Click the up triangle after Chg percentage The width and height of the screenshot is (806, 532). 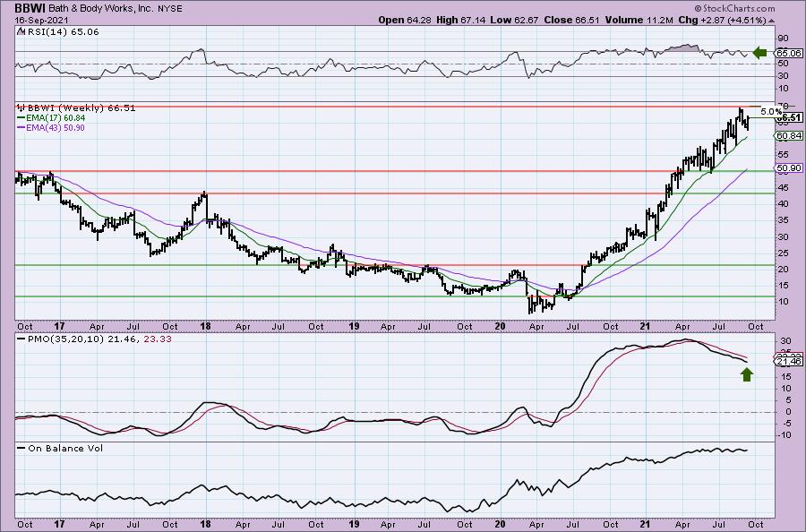pos(772,21)
